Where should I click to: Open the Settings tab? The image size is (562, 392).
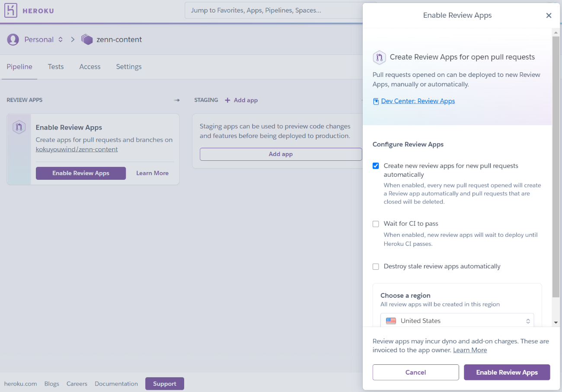coord(129,67)
